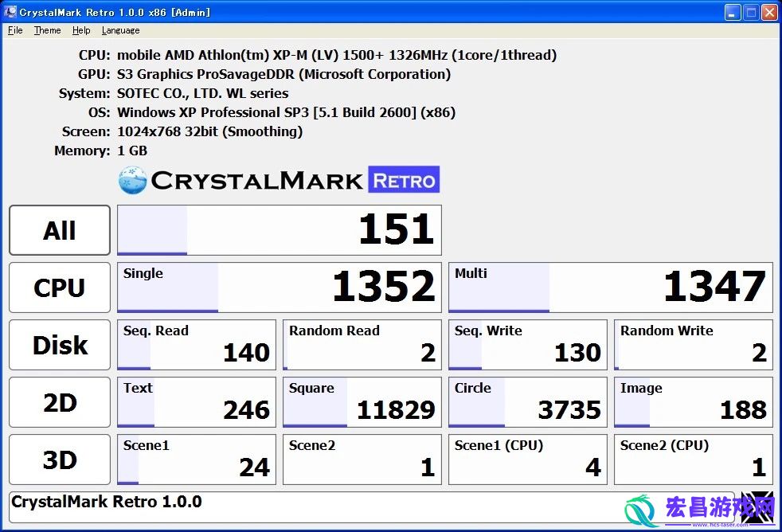This screenshot has height=532, width=782.
Task: Start the CPU benchmark button
Action: pyautogui.click(x=60, y=288)
